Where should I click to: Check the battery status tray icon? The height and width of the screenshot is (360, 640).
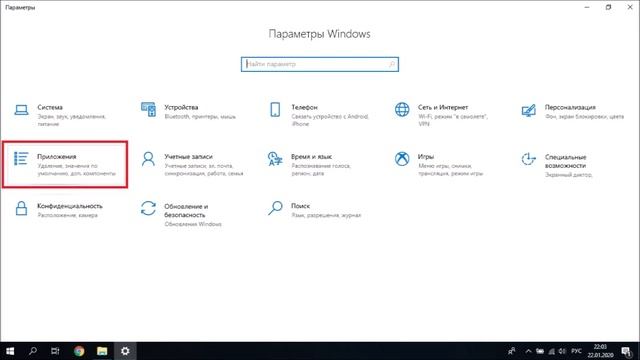(540, 351)
